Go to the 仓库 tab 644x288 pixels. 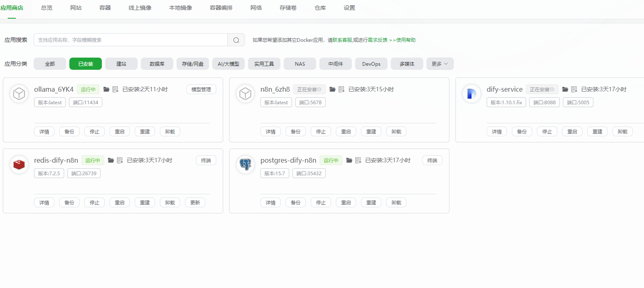320,8
